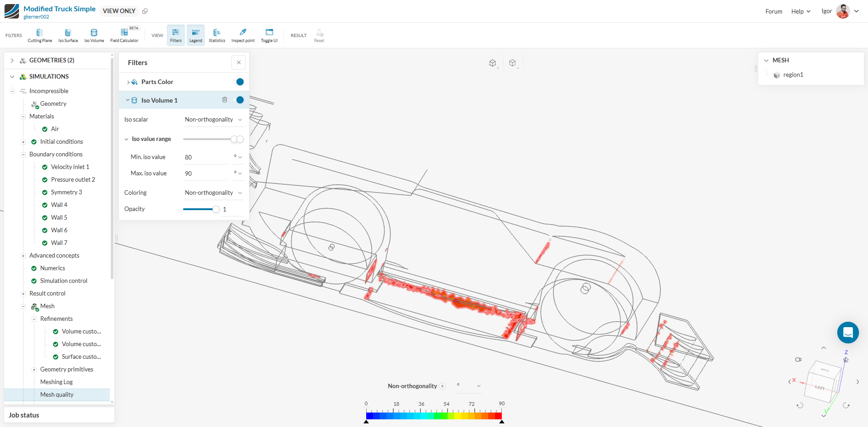Click the Parts Color paint icon
The height and width of the screenshot is (427, 868).
[134, 82]
